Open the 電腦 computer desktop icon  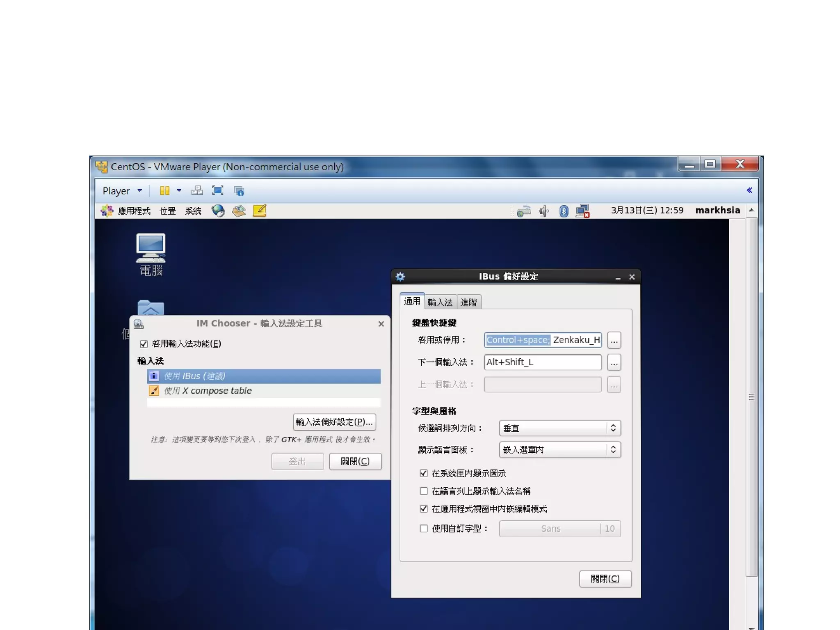[151, 254]
